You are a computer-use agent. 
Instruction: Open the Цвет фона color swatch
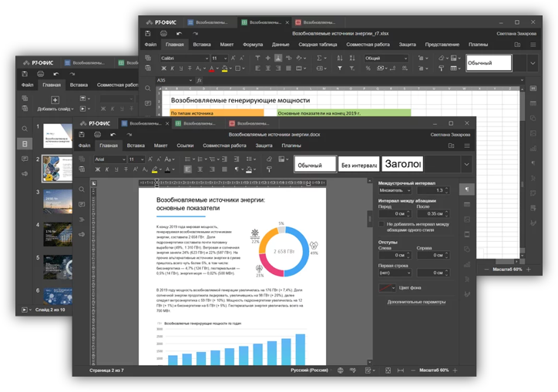coord(387,287)
